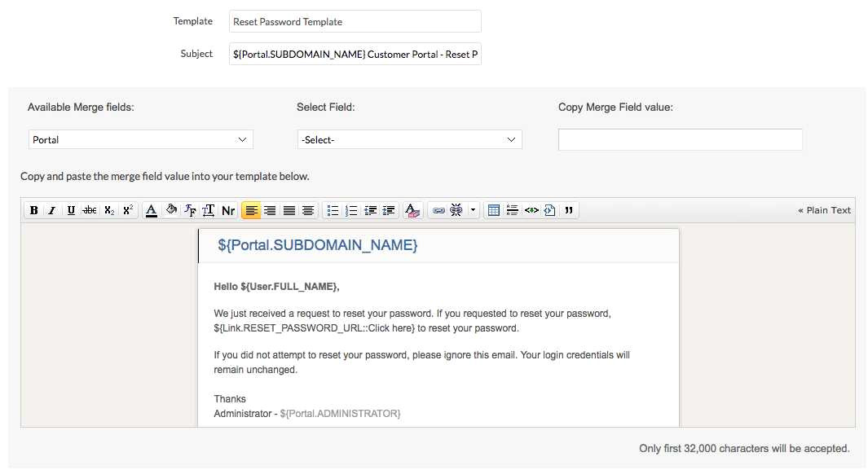The image size is (868, 470).
Task: Open the font color tool
Action: pos(152,209)
